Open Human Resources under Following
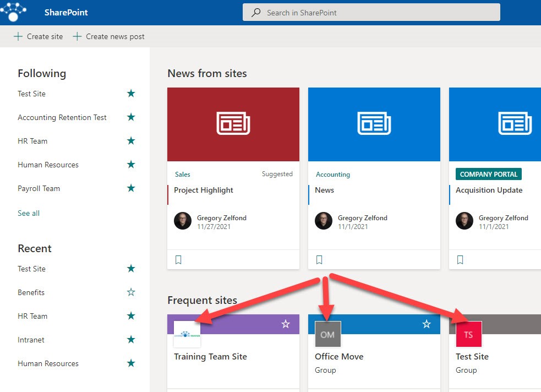This screenshot has height=392, width=541. [x=48, y=165]
